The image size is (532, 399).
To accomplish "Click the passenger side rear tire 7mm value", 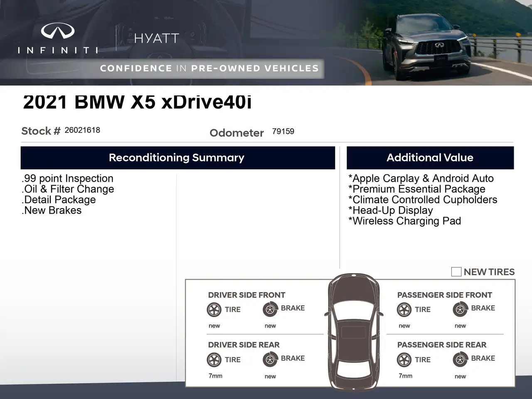I will coord(405,376).
